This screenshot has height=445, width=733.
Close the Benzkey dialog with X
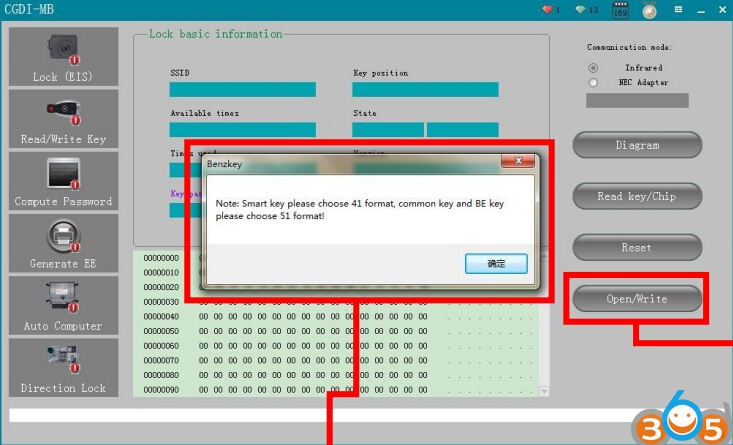pos(518,160)
